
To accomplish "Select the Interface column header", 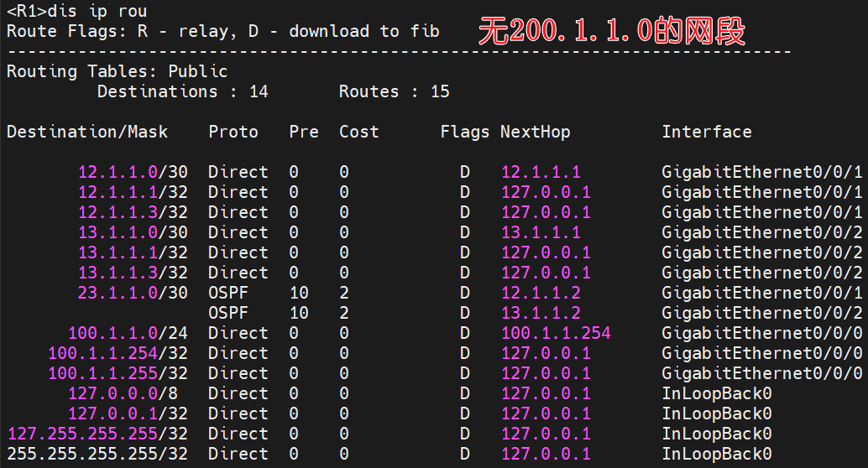I will [x=706, y=132].
